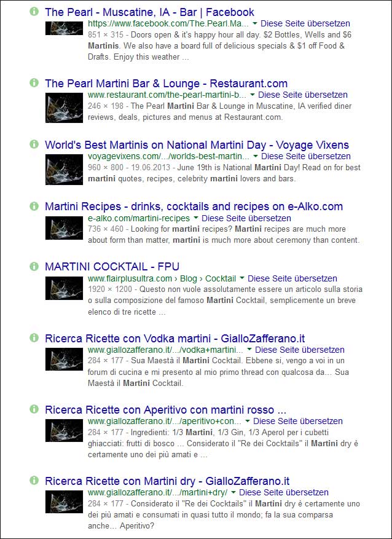Click Diese Seite übersetzen for the e-alko.com result
This screenshot has height=539, width=392.
click(x=246, y=218)
